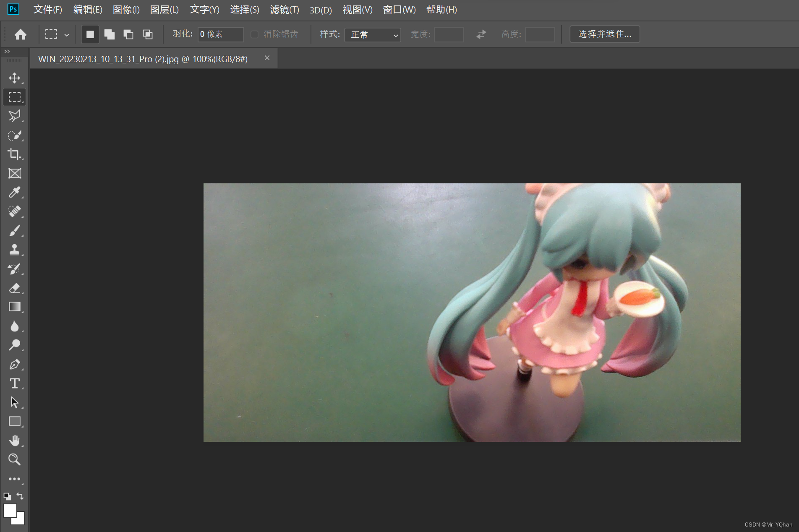Switch foreground and background colors
This screenshot has width=799, height=532.
click(20, 496)
